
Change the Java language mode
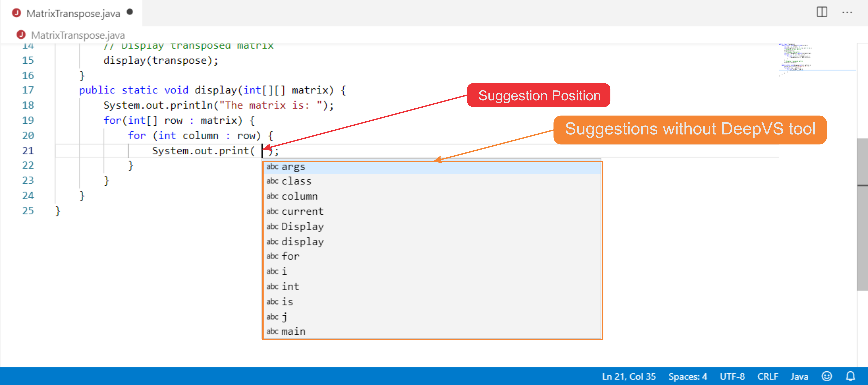[x=799, y=376]
